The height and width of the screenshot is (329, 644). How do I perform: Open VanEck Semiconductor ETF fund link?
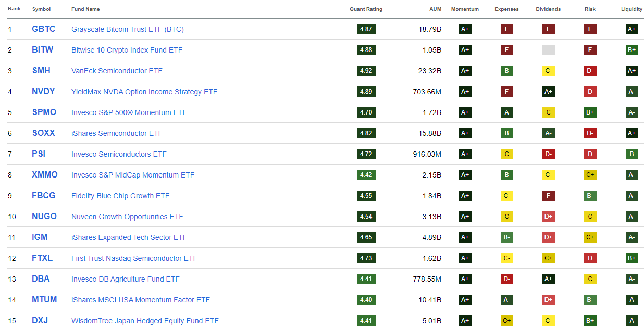pyautogui.click(x=117, y=71)
